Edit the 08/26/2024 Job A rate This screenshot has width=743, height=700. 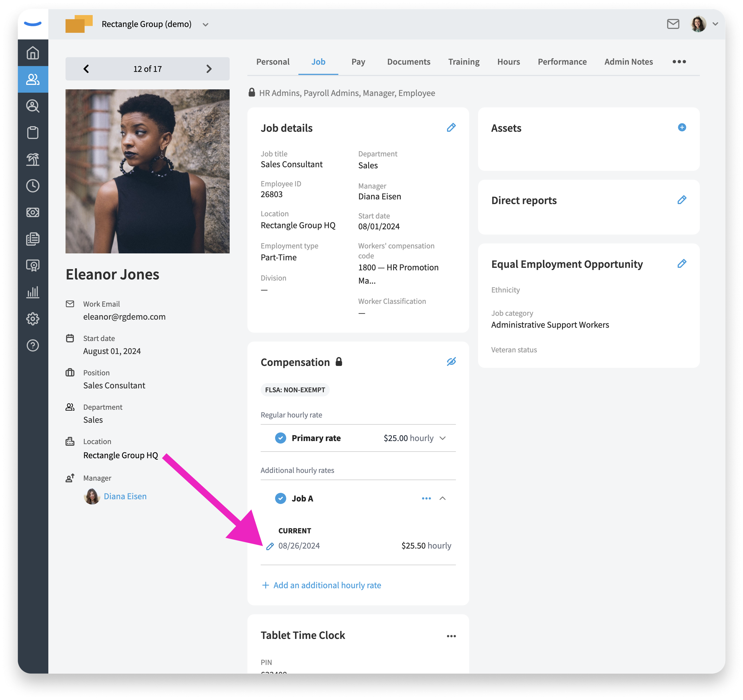[x=270, y=546]
